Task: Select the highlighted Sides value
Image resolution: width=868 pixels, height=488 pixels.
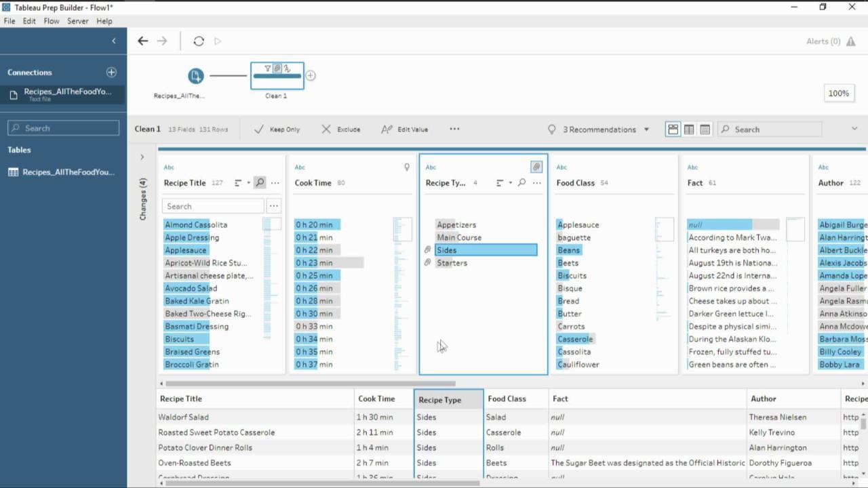Action: [486, 250]
